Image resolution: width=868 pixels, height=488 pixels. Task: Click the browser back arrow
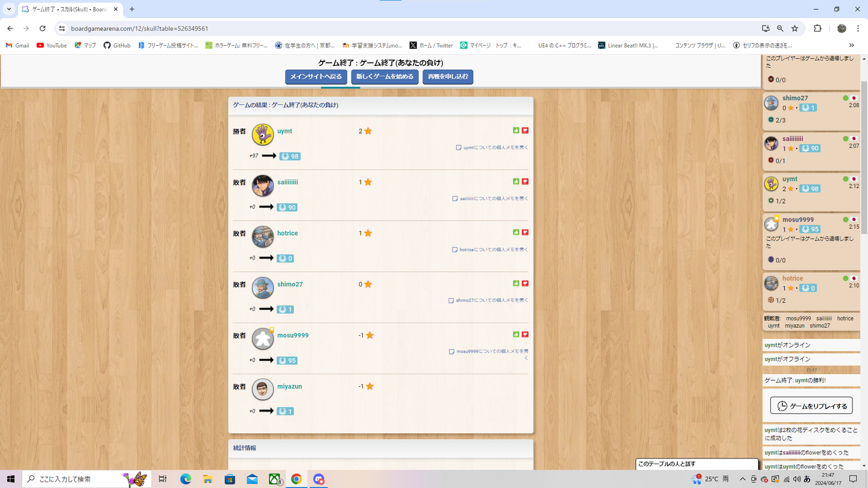point(10,28)
